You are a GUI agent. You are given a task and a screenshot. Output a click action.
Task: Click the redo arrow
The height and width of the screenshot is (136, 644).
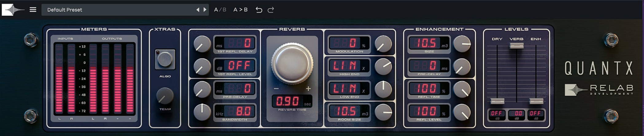[271, 10]
